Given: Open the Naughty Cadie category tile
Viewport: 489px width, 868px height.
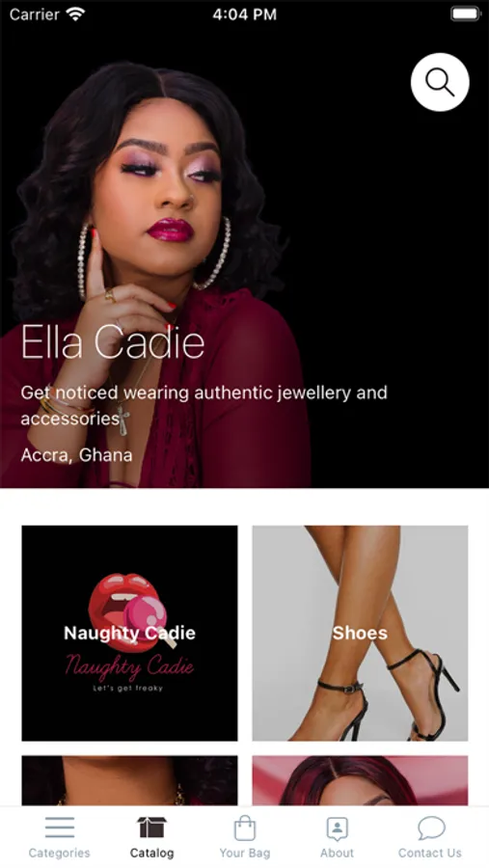Looking at the screenshot, I should point(129,633).
